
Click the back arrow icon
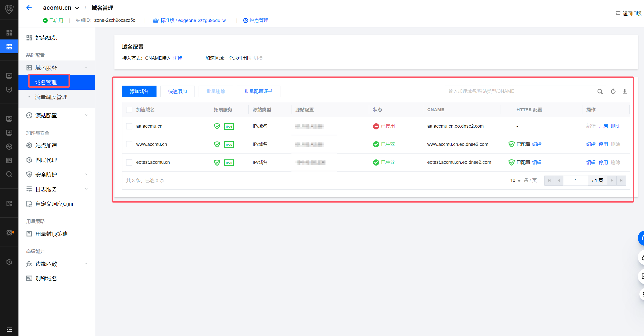pyautogui.click(x=29, y=8)
